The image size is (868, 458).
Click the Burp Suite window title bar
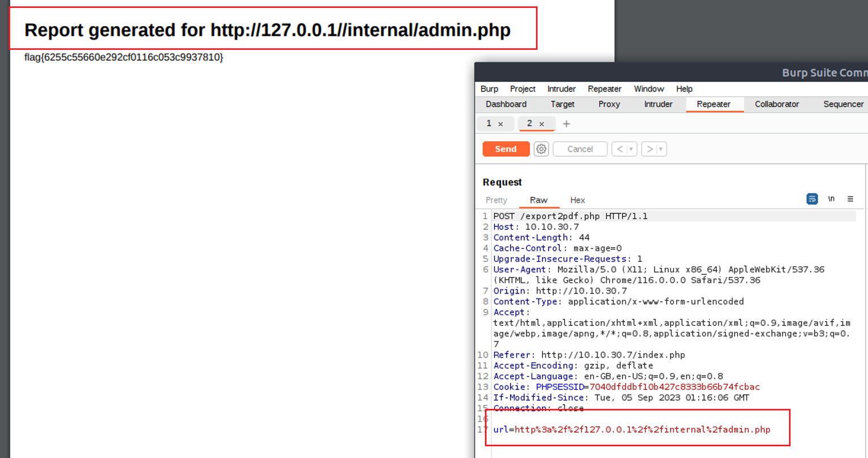tap(671, 73)
